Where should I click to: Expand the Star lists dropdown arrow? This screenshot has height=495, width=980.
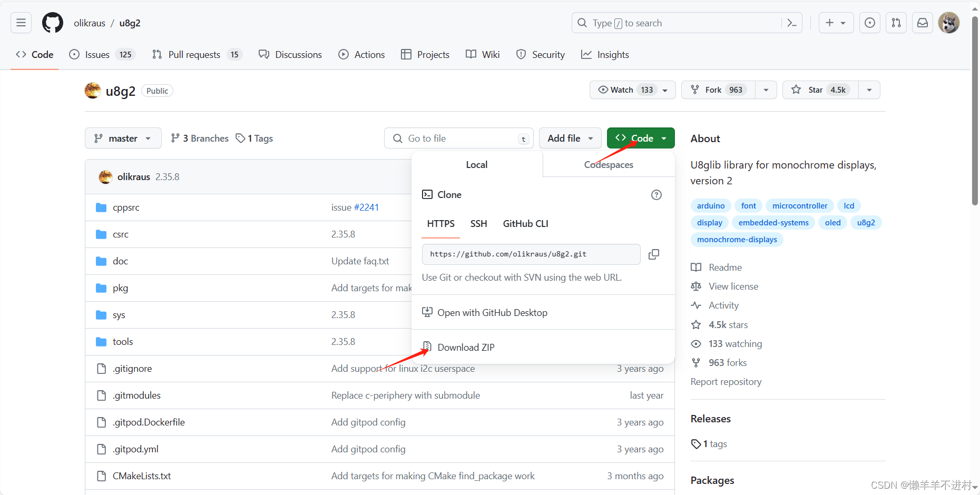869,90
